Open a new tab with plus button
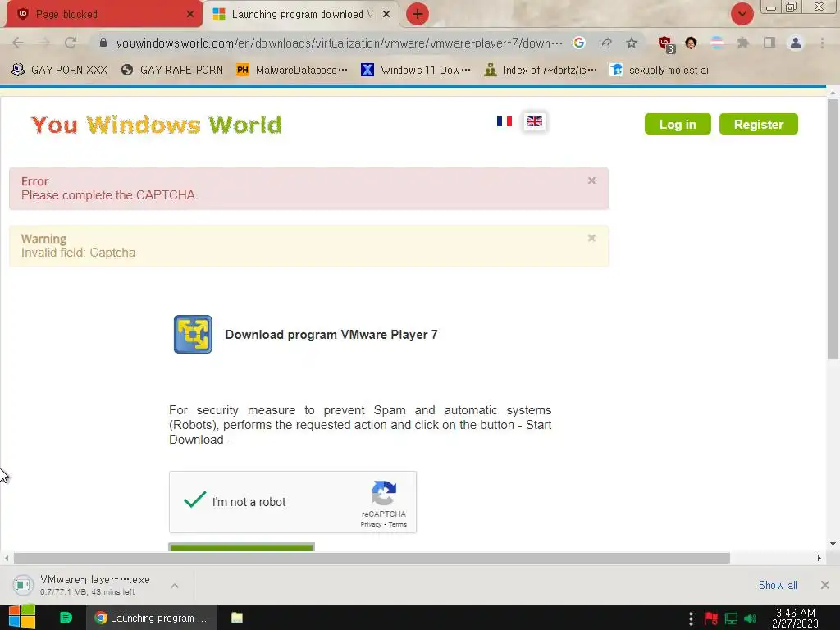This screenshot has height=630, width=840. click(418, 14)
